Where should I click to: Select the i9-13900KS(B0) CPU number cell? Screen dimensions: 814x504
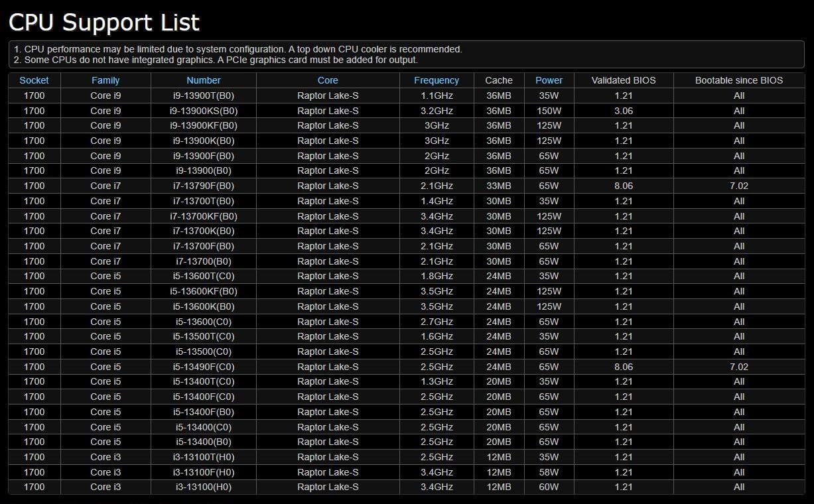(x=203, y=111)
